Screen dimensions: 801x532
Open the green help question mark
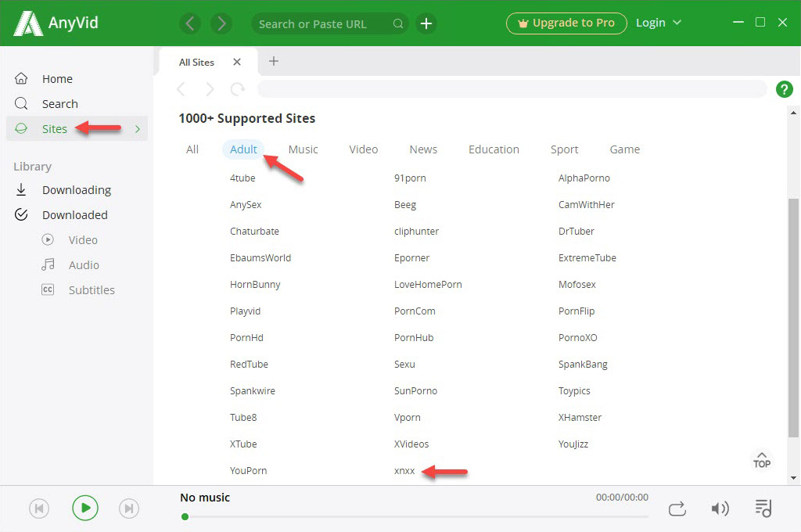point(784,89)
